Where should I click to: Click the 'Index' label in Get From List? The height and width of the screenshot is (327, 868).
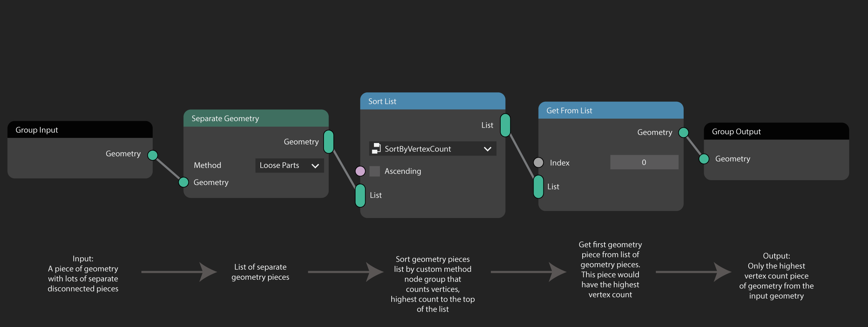coord(560,162)
